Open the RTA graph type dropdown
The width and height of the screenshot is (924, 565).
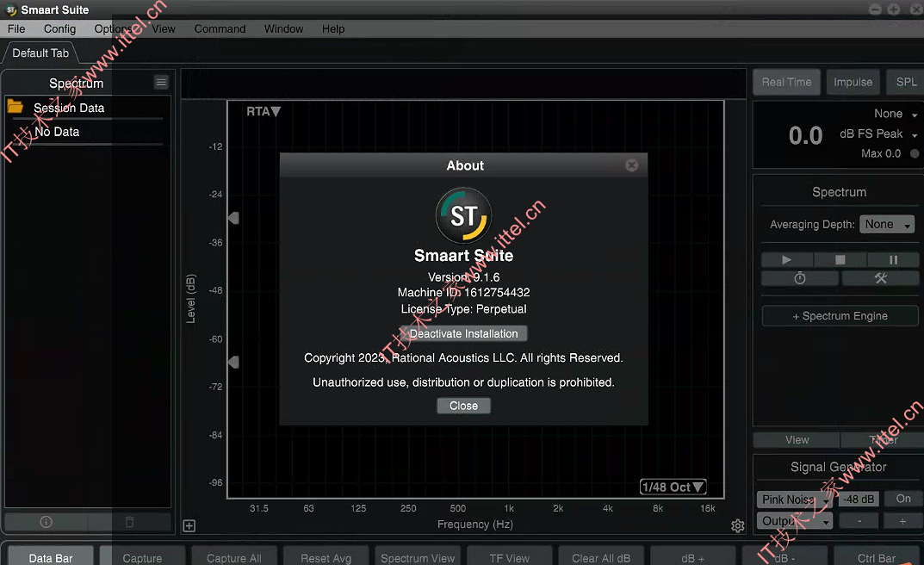264,111
